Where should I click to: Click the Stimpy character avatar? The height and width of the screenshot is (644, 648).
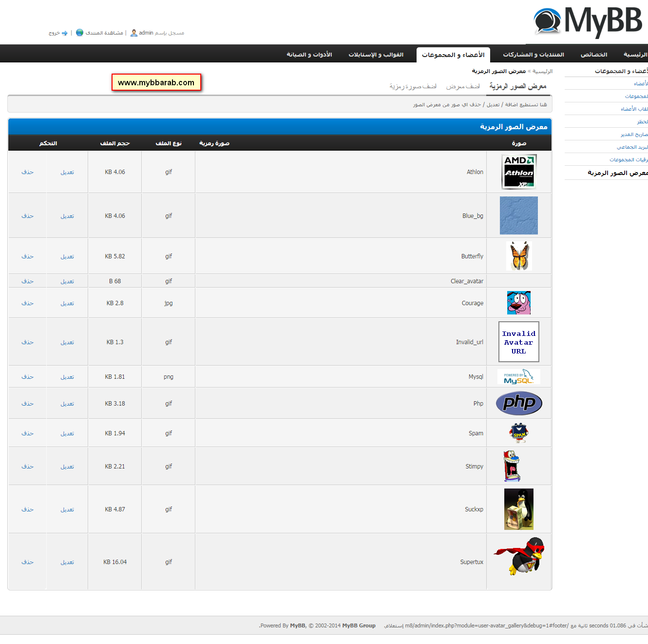pyautogui.click(x=512, y=466)
